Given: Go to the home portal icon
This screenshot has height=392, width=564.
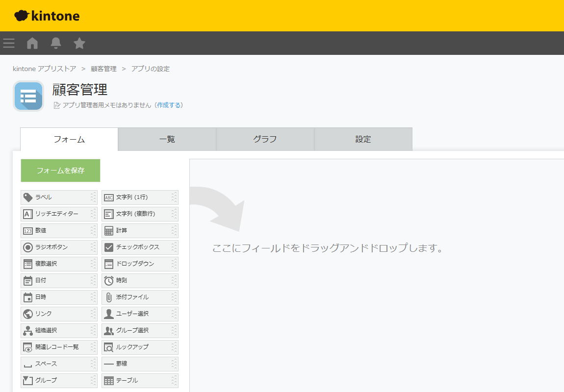Looking at the screenshot, I should (32, 43).
